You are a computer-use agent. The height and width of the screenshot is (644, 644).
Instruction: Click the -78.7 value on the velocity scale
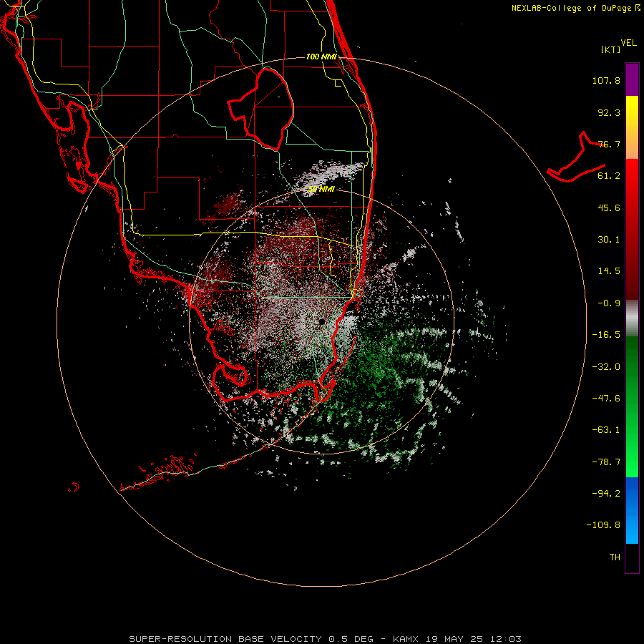point(606,462)
